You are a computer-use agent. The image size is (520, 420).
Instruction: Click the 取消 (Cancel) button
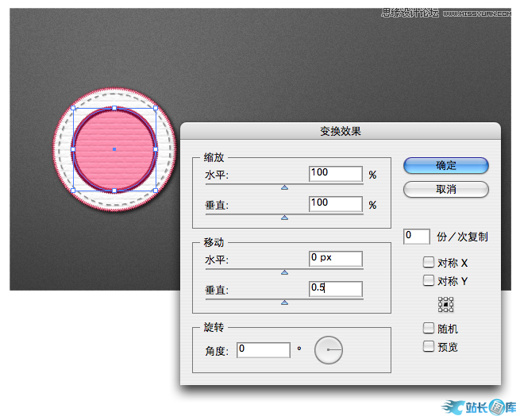(445, 190)
